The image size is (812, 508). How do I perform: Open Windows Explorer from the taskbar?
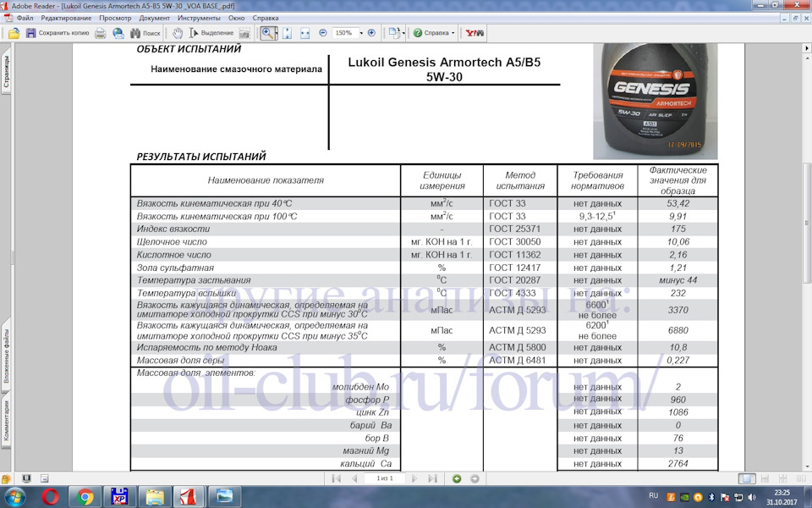point(155,497)
